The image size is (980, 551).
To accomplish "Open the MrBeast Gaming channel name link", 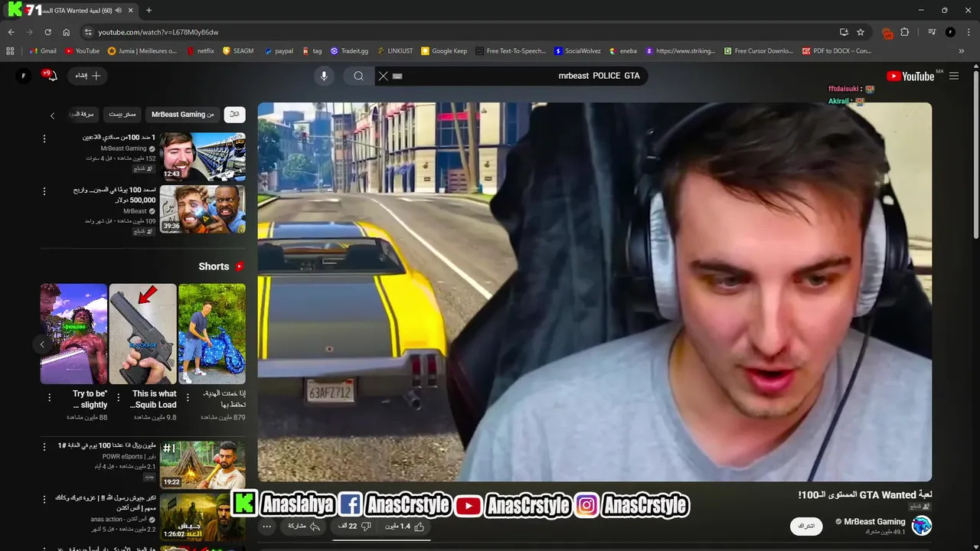I will click(x=874, y=521).
